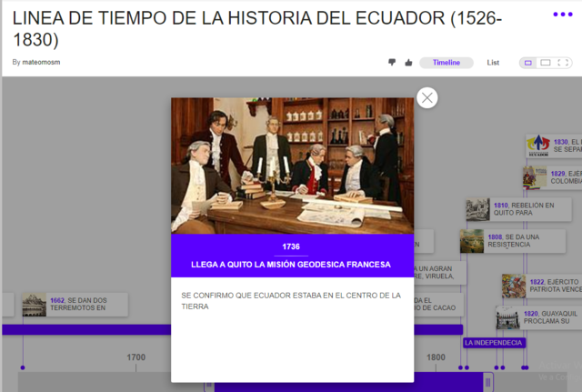Open the 1830 event card
Viewport: 582px width, 392px height.
coord(554,146)
